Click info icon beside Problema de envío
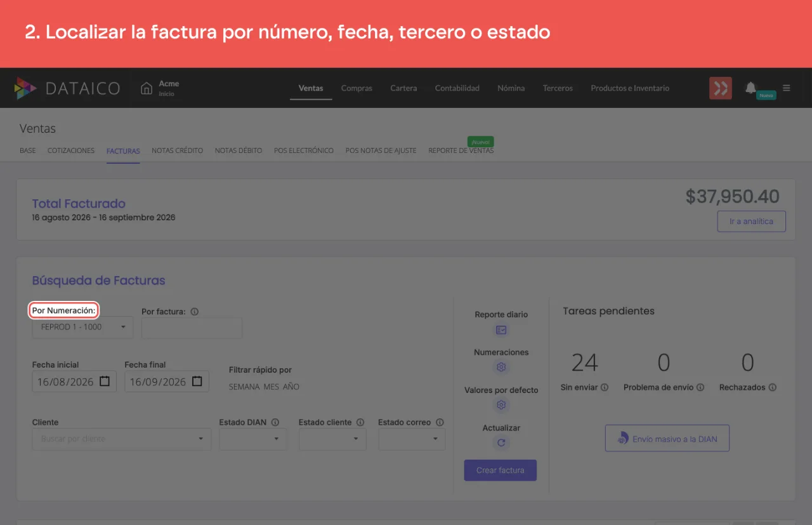 click(700, 387)
